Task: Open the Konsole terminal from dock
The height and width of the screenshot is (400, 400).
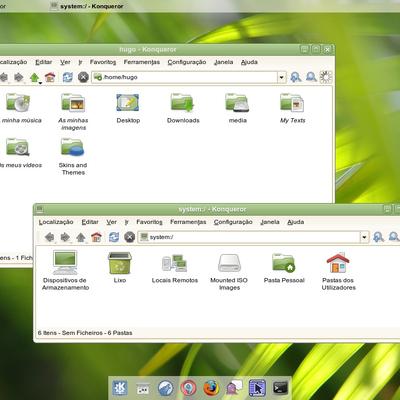Action: tap(280, 388)
